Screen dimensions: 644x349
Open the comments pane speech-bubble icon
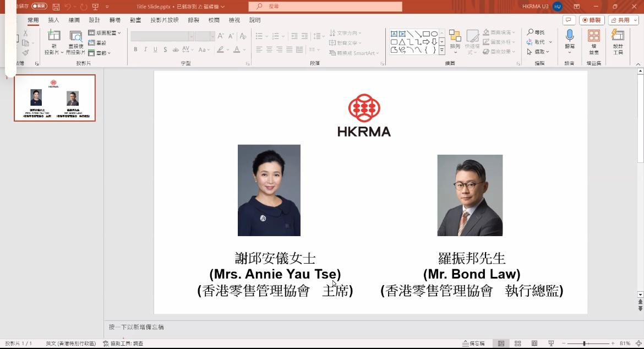click(x=568, y=20)
